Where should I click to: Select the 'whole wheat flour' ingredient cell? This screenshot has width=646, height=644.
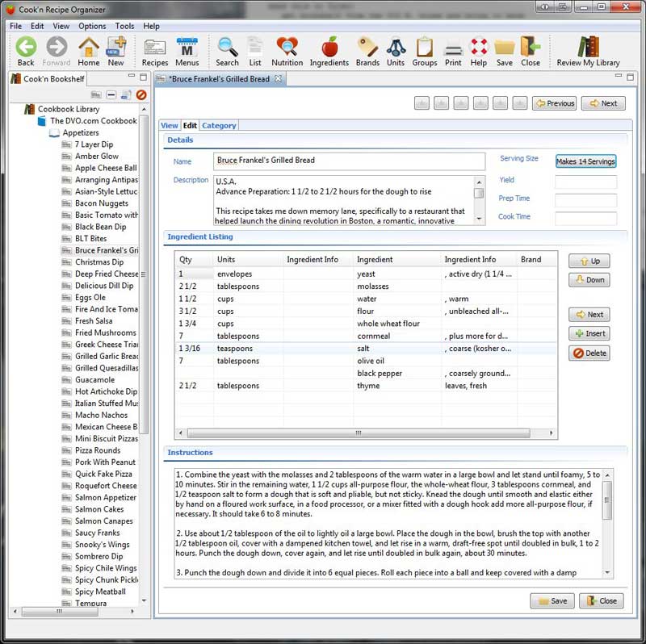pyautogui.click(x=397, y=324)
